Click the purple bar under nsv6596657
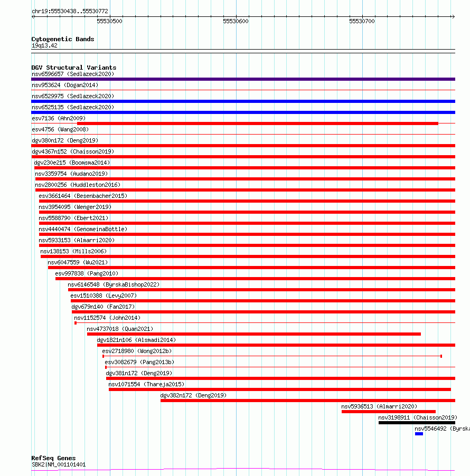Image resolution: width=470 pixels, height=476 pixels. tap(243, 79)
